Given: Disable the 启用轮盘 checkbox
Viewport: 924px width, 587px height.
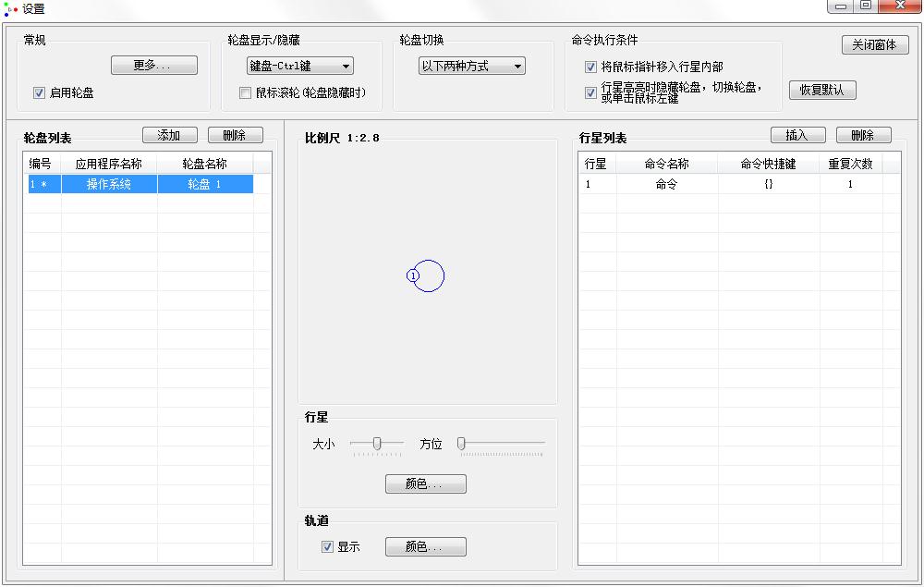Looking at the screenshot, I should click(39, 92).
